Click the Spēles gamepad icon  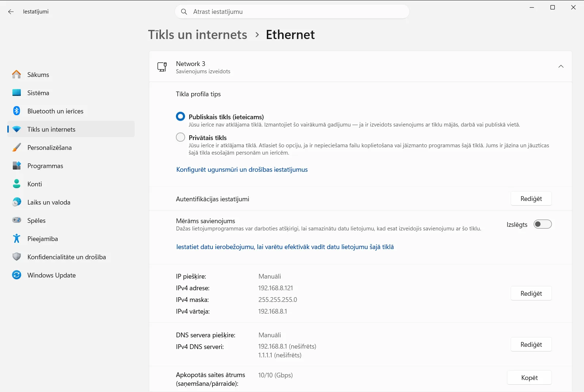point(16,220)
